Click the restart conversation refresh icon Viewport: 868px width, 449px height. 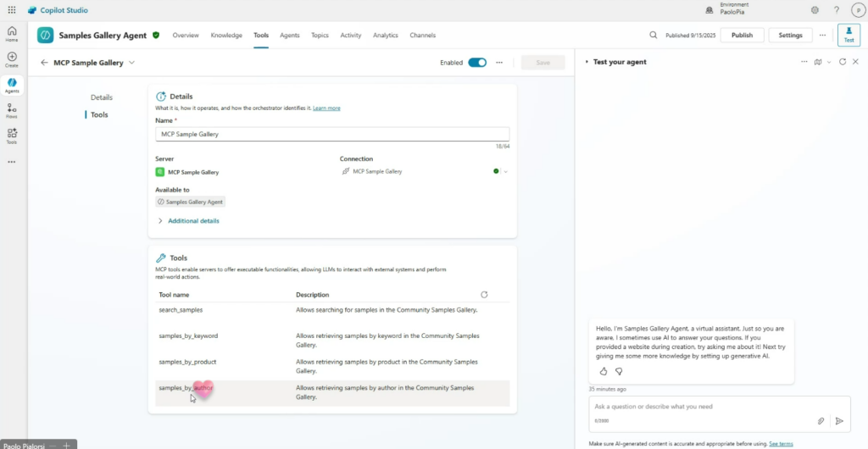[843, 62]
